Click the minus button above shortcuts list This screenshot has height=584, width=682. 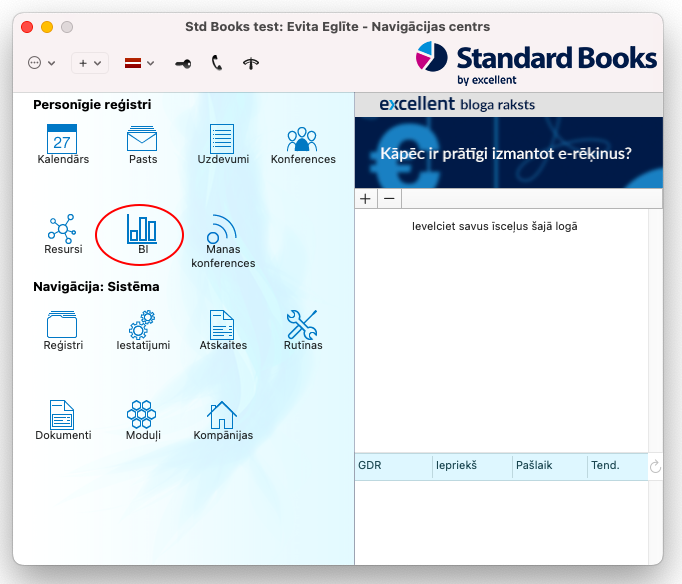pos(389,199)
